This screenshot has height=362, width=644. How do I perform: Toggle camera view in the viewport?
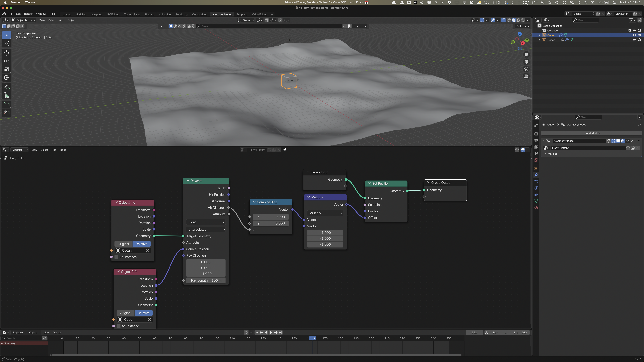(x=526, y=69)
